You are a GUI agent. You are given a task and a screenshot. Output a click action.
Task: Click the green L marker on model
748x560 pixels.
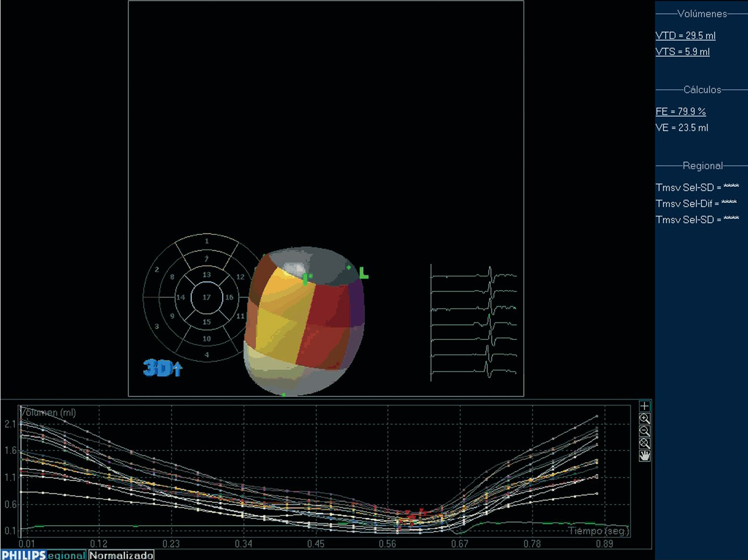(363, 273)
